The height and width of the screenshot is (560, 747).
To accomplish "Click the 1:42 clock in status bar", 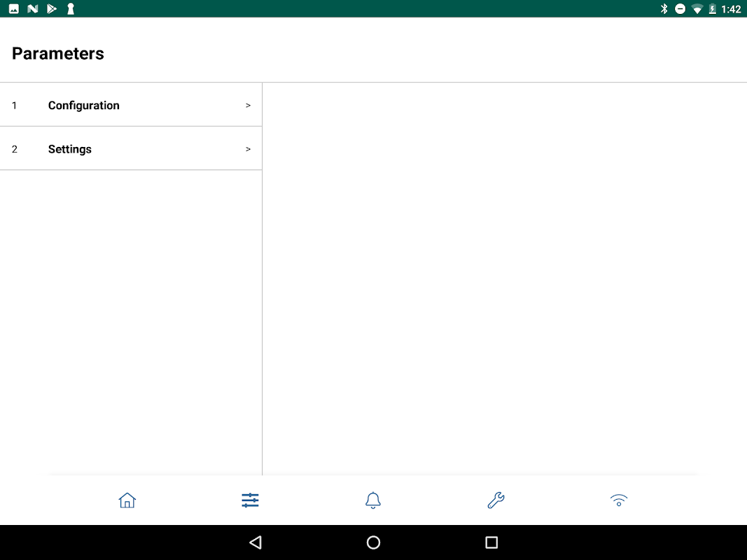I will [732, 9].
